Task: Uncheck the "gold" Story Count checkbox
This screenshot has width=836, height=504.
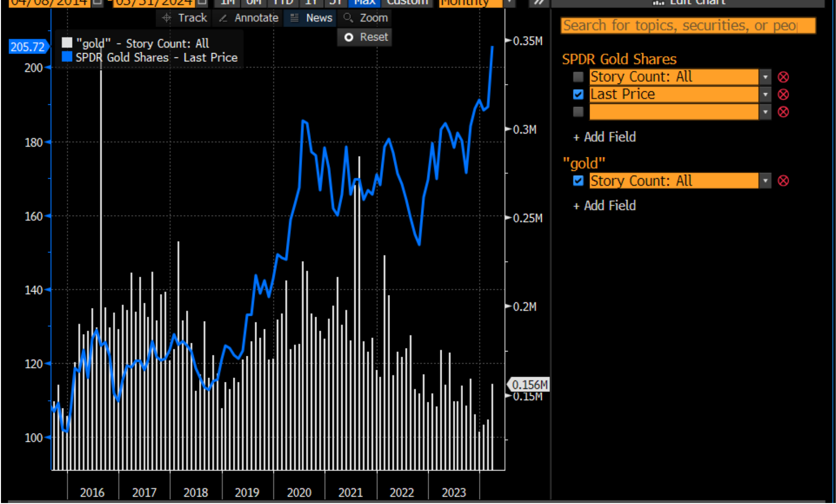Action: 578,181
